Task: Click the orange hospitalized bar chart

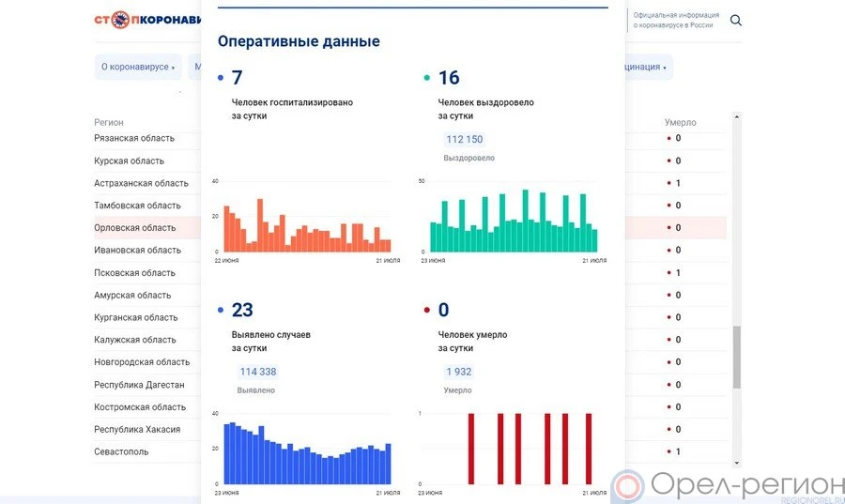Action: [x=306, y=225]
